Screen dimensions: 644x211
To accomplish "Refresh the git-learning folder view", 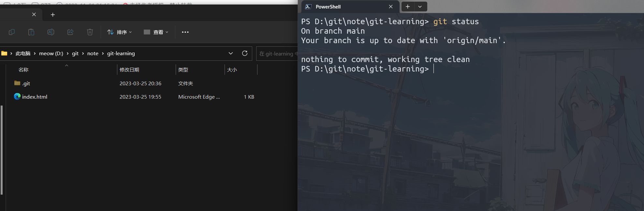I will click(x=245, y=53).
